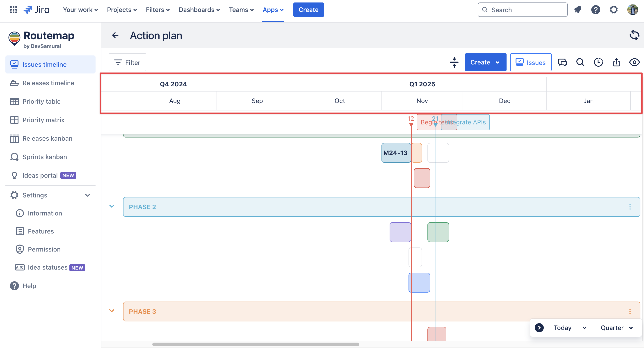Open the Apps menu
The width and height of the screenshot is (644, 348).
click(x=273, y=10)
